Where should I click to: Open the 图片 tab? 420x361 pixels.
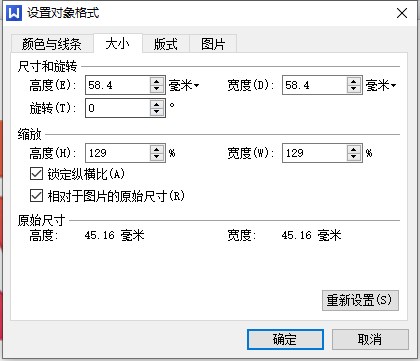pyautogui.click(x=213, y=44)
